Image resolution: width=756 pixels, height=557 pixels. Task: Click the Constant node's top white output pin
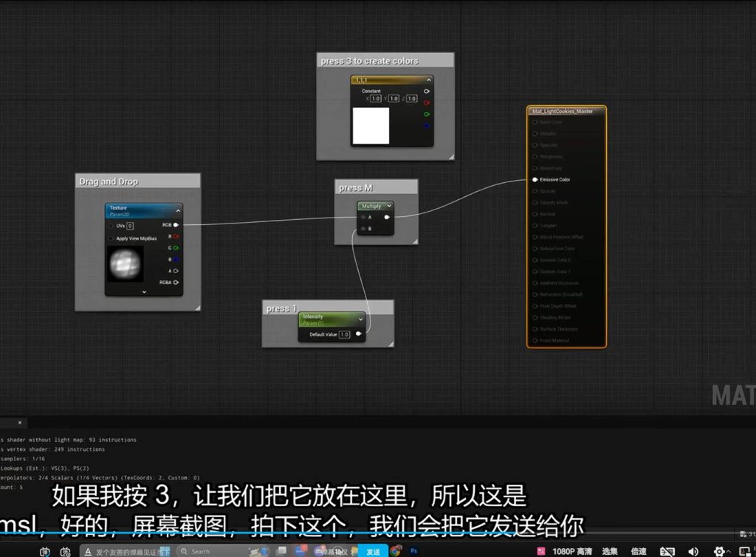[426, 91]
